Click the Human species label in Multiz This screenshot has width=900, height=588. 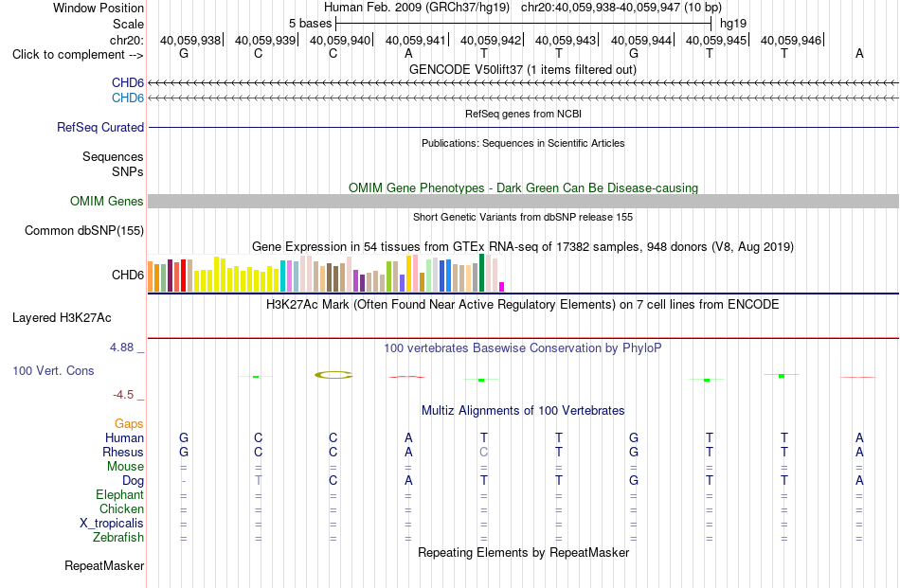[124, 437]
